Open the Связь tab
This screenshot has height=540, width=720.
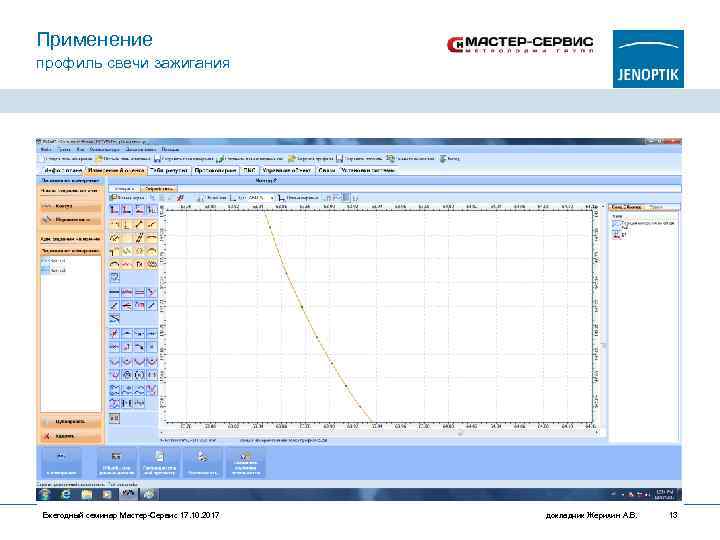(326, 170)
